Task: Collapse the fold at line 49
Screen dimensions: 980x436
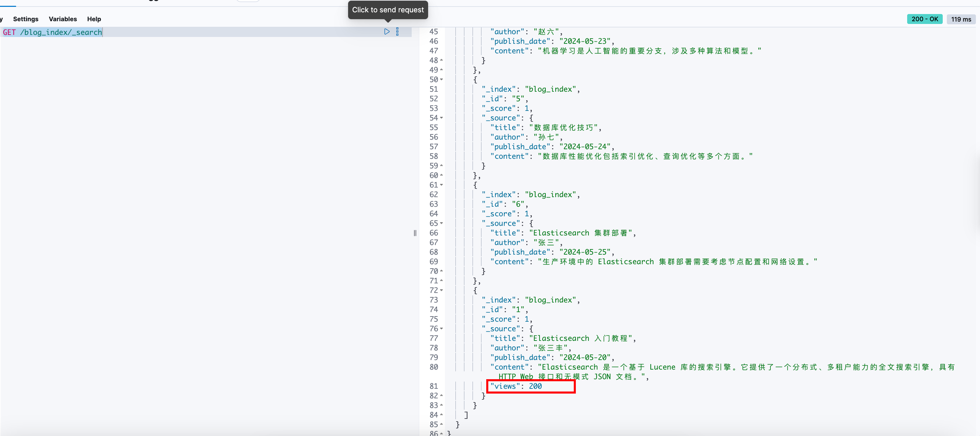Action: (x=441, y=70)
